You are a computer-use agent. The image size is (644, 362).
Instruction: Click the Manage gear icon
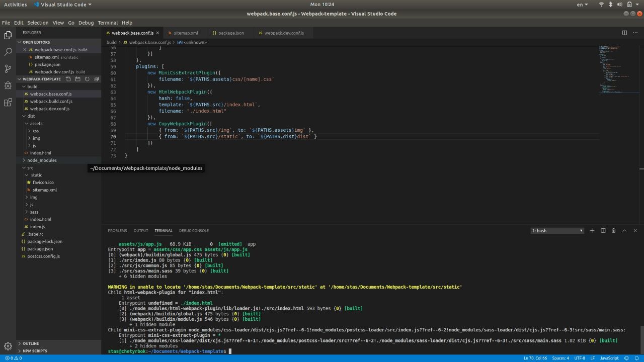[x=8, y=346]
